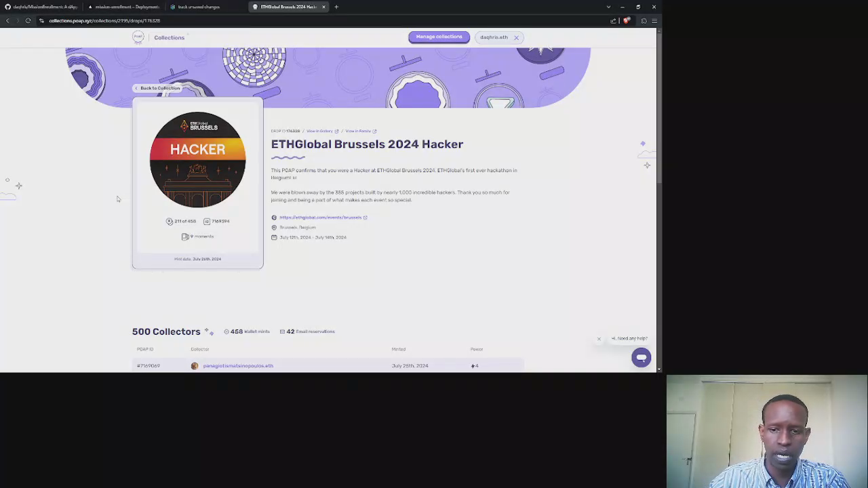The width and height of the screenshot is (868, 488).
Task: Click the ID icon next to 7169394
Action: 207,221
